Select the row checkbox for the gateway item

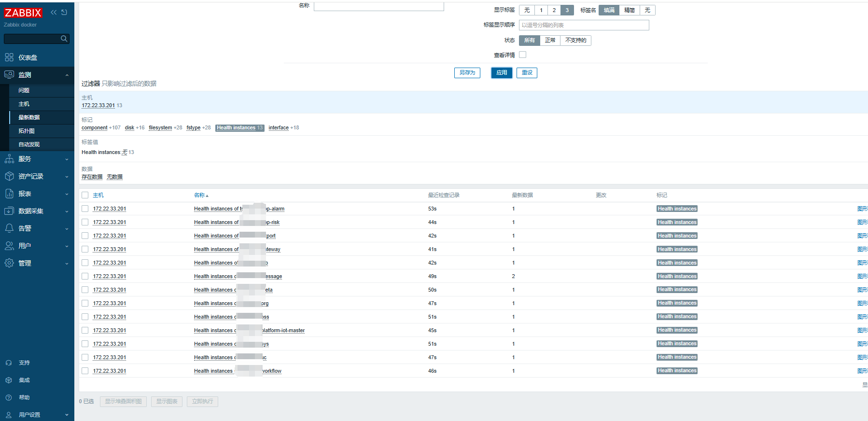click(85, 249)
